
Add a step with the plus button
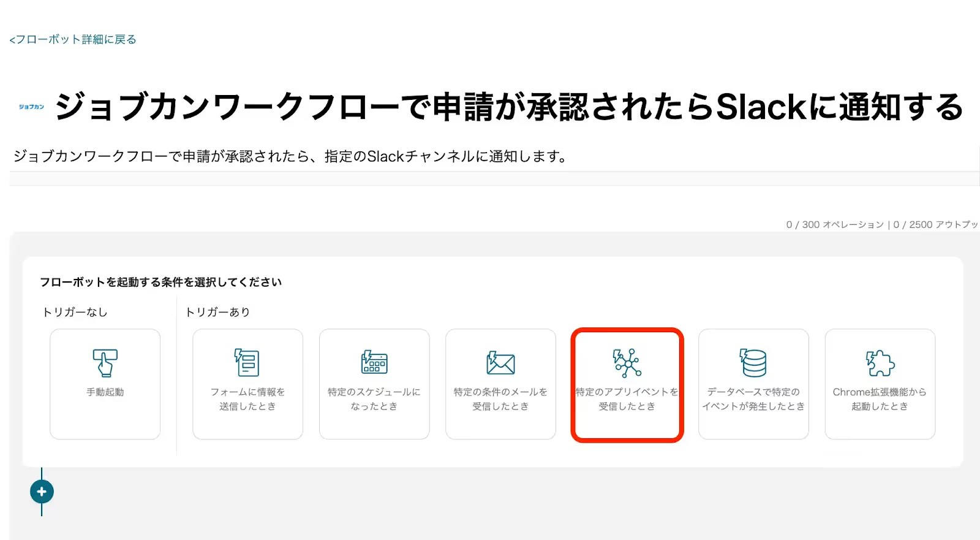[42, 492]
